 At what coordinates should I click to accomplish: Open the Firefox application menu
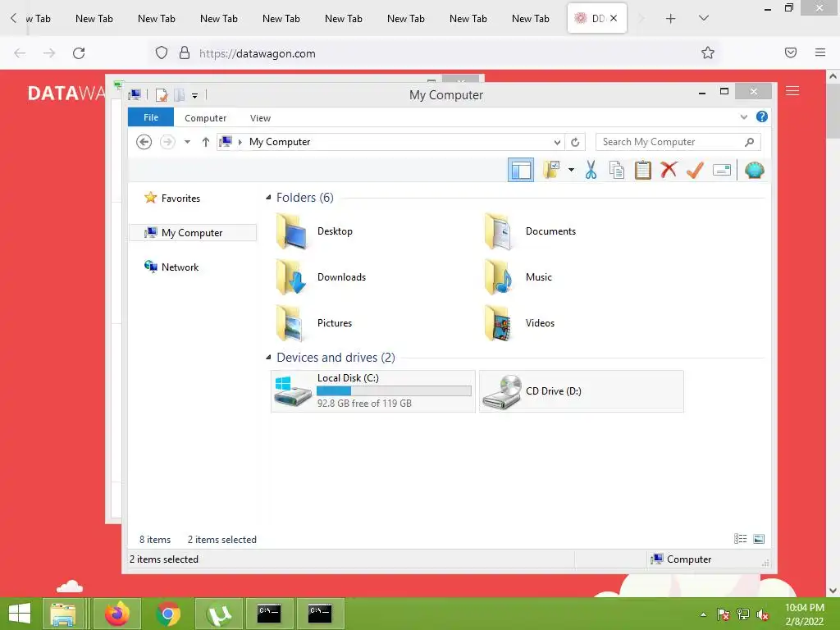(x=820, y=52)
